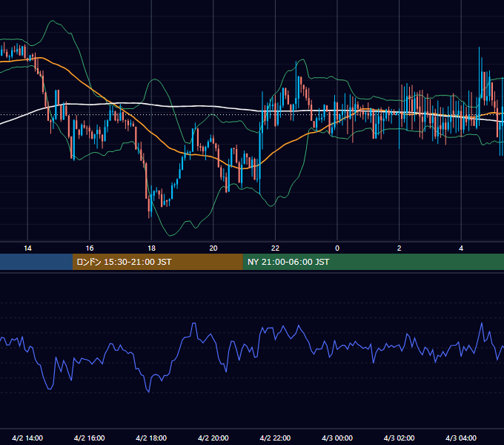Click the 0 hour label on price chart axis
Viewport: 504px width, 445px height.
click(337, 248)
